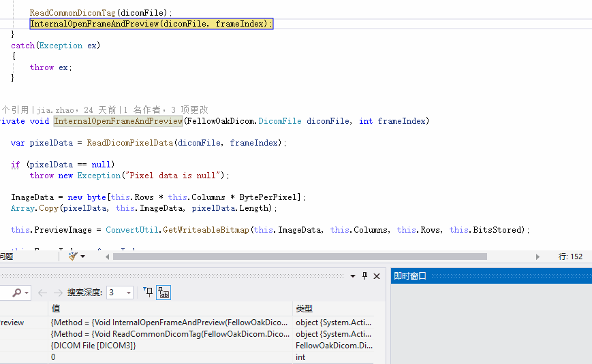
Task: Toggle the auto-hide pin of the watch panel
Action: click(364, 276)
